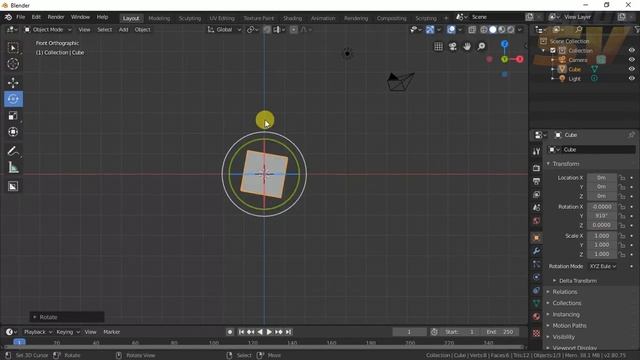Screen dimensions: 640x360
Task: Select the Annotate pencil tool
Action: (13, 151)
